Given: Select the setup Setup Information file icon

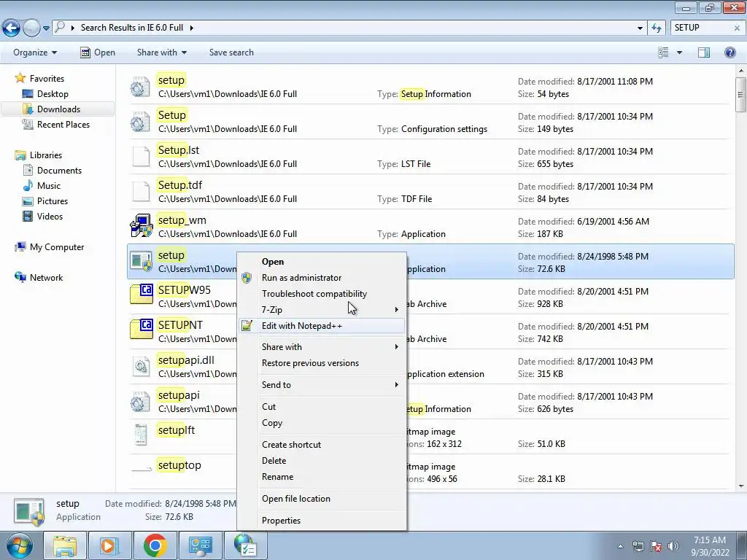Looking at the screenshot, I should 141,87.
